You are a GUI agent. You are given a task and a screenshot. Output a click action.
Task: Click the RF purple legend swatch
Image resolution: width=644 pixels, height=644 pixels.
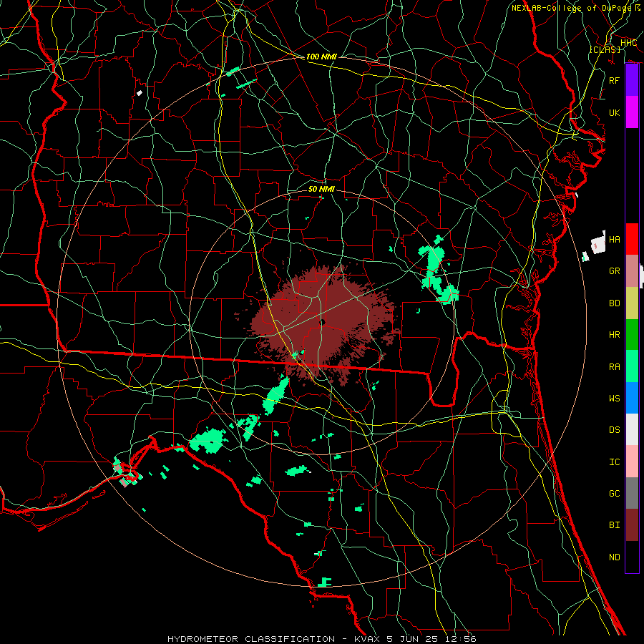pos(632,80)
